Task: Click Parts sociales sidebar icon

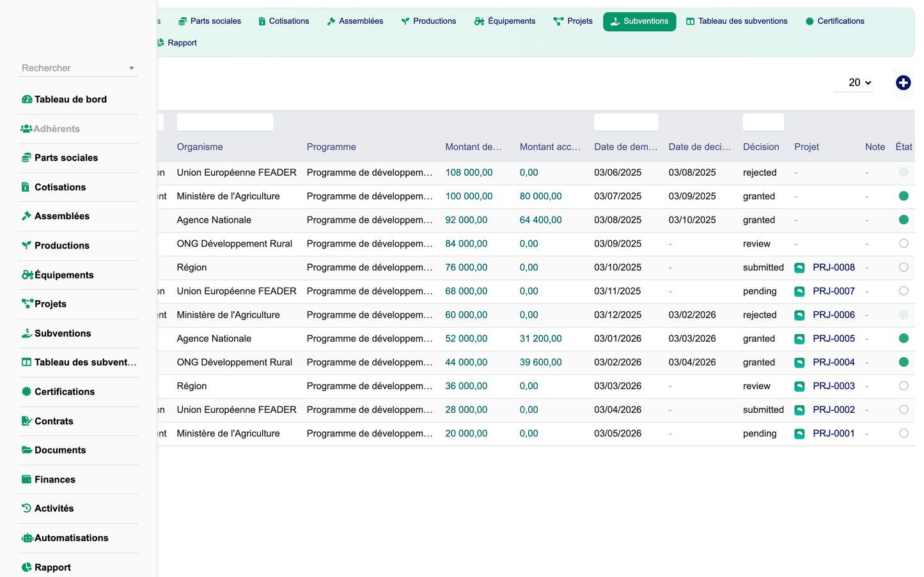Action: click(x=26, y=158)
